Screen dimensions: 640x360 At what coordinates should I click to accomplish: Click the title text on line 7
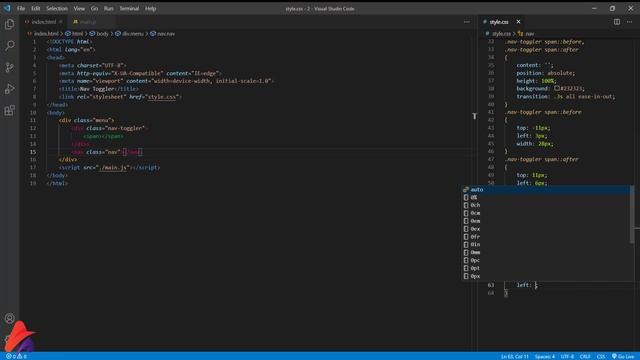tap(98, 89)
